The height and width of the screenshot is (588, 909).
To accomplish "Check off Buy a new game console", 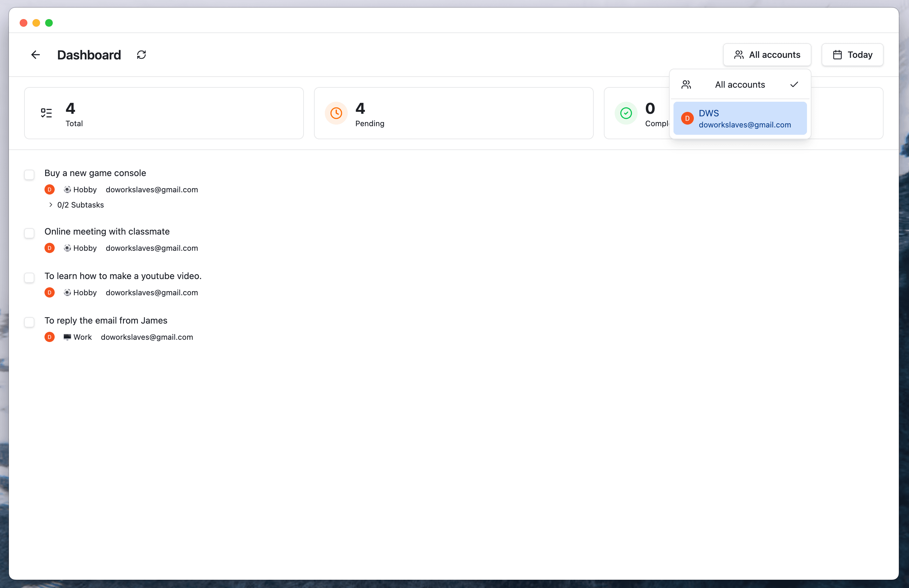I will (x=29, y=175).
